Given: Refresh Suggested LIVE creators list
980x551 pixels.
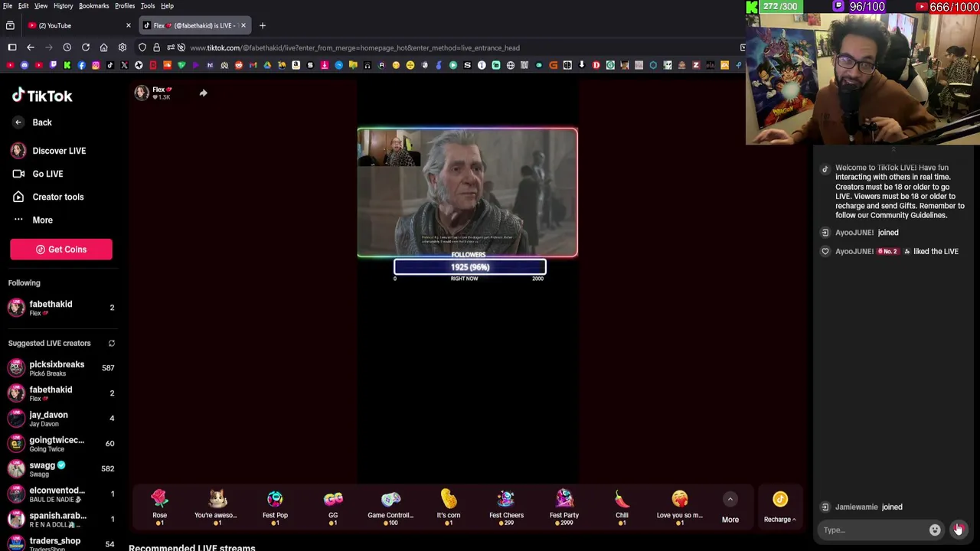Looking at the screenshot, I should tap(112, 344).
